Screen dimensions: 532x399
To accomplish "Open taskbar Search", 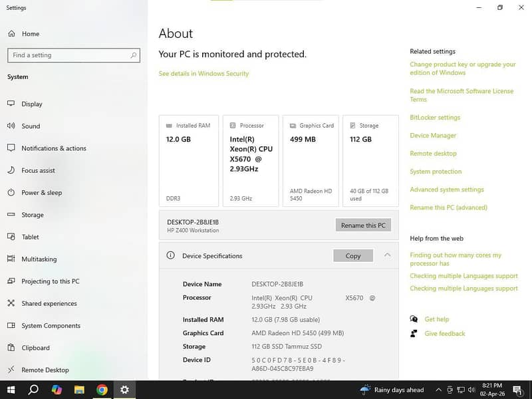I will [x=33, y=390].
